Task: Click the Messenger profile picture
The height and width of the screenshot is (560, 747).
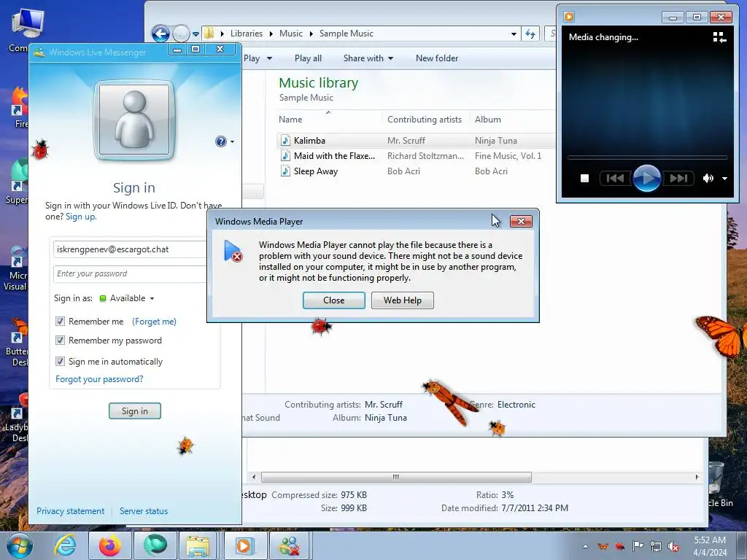Action: [134, 120]
